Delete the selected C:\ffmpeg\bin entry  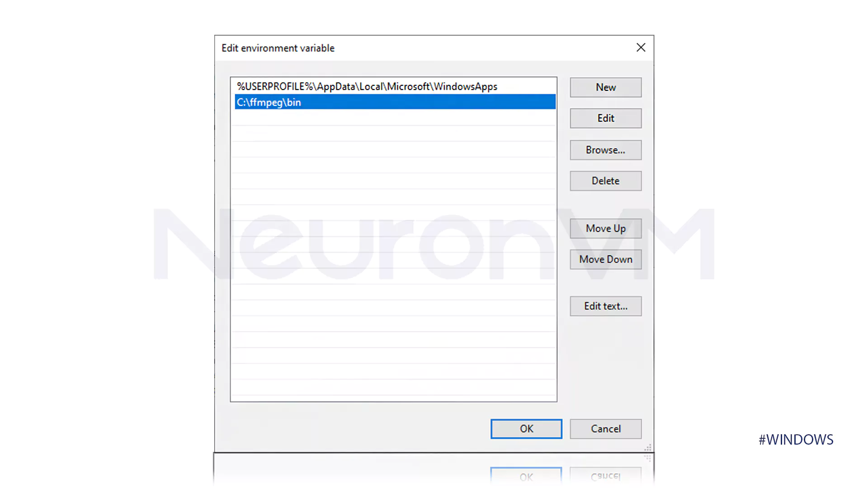click(605, 181)
